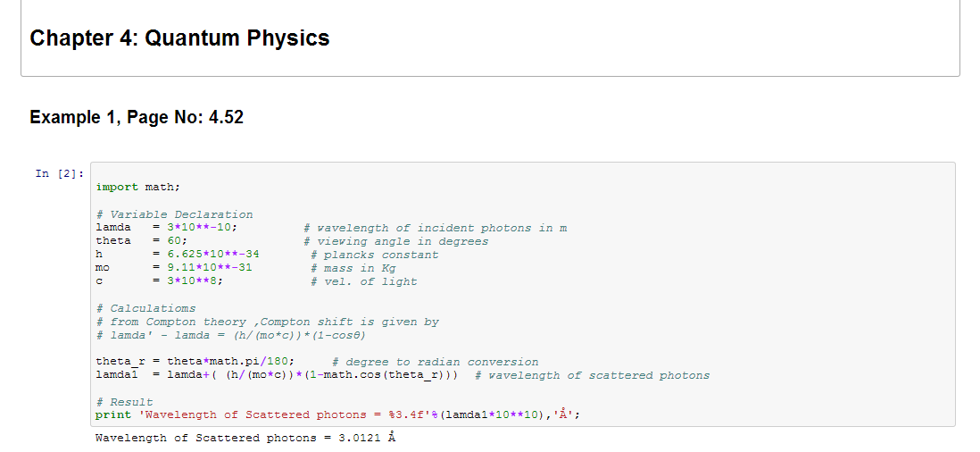Click the print statement keyword
Screen dimensions: 980x452
pyautogui.click(x=112, y=414)
